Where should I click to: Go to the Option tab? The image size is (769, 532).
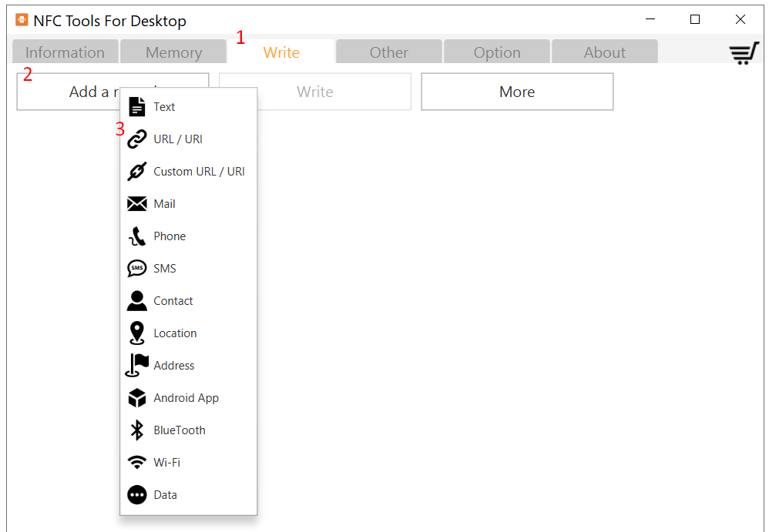pos(497,52)
